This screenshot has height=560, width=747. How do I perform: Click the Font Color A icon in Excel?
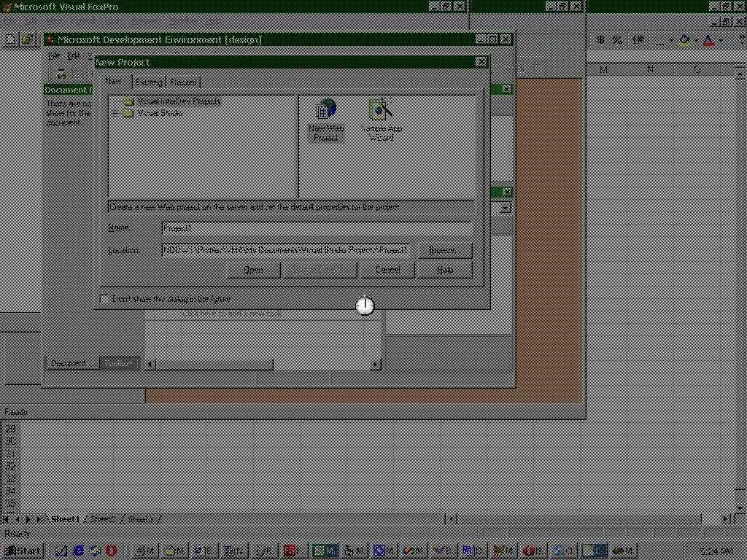[709, 41]
